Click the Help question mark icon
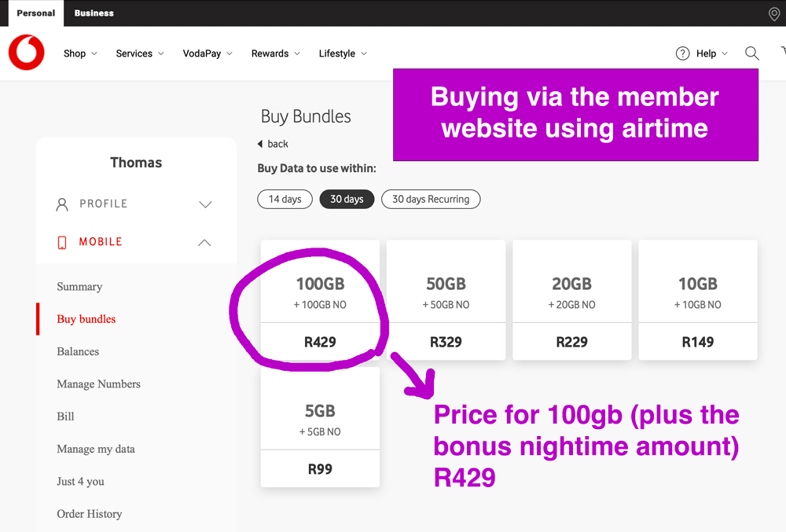Image resolution: width=786 pixels, height=532 pixels. coord(682,53)
